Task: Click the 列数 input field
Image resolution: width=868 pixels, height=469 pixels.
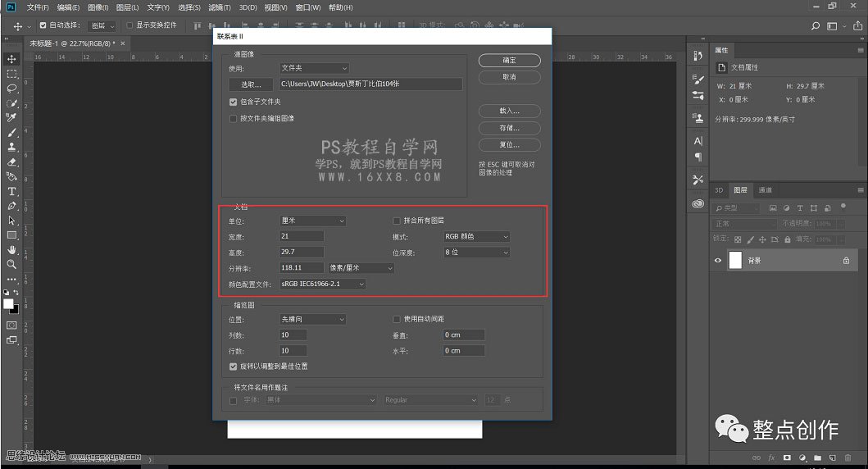Action: pyautogui.click(x=293, y=335)
